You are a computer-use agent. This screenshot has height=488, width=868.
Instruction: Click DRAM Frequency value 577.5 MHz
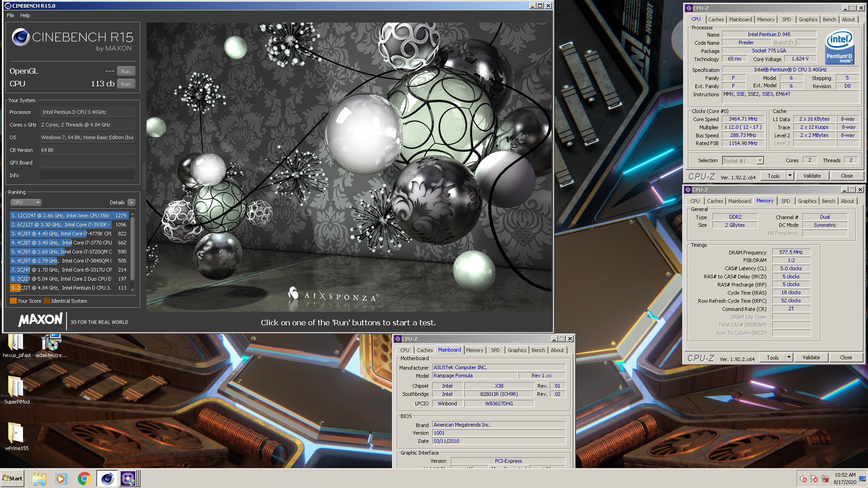[x=791, y=253]
